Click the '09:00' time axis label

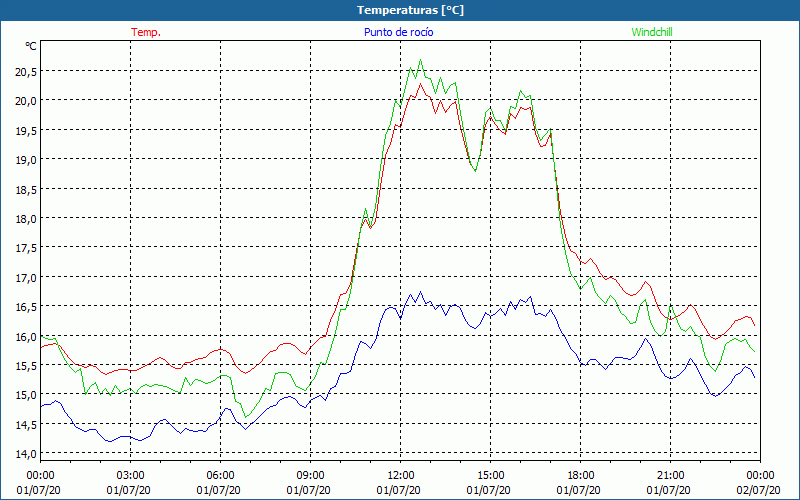click(x=310, y=476)
